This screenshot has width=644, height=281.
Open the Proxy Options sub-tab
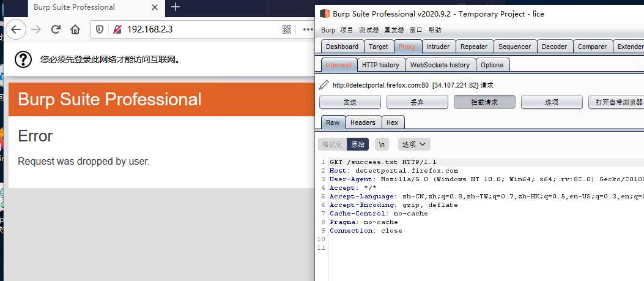coord(492,65)
